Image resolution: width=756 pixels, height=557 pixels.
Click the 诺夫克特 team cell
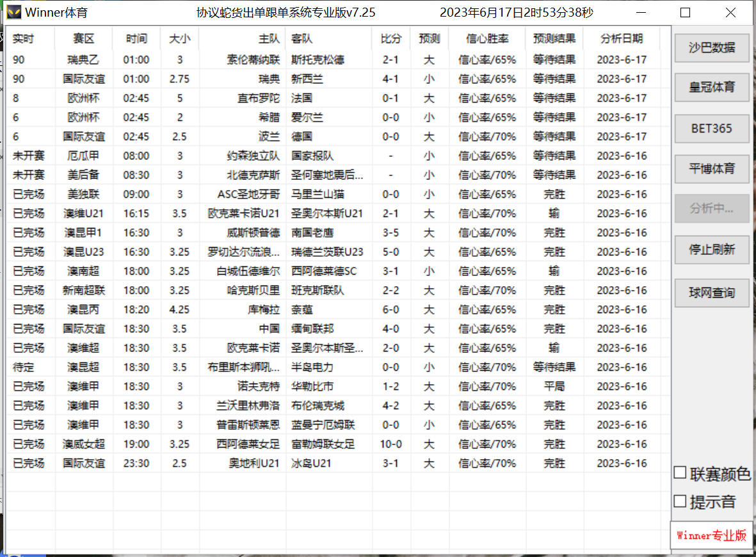(x=259, y=386)
